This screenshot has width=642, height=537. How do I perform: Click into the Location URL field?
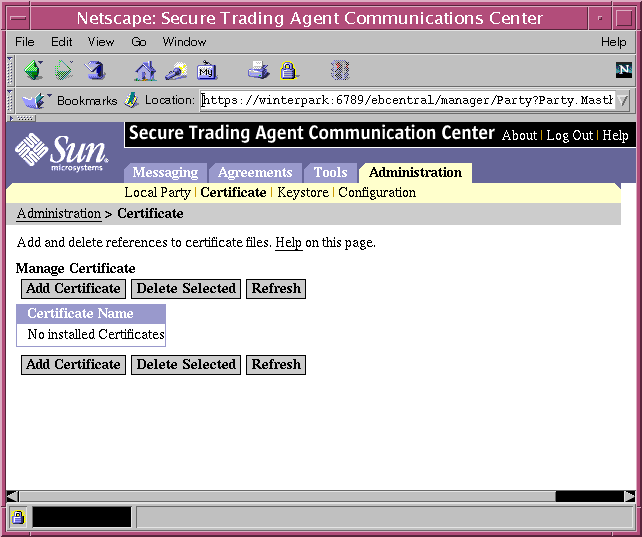click(407, 100)
